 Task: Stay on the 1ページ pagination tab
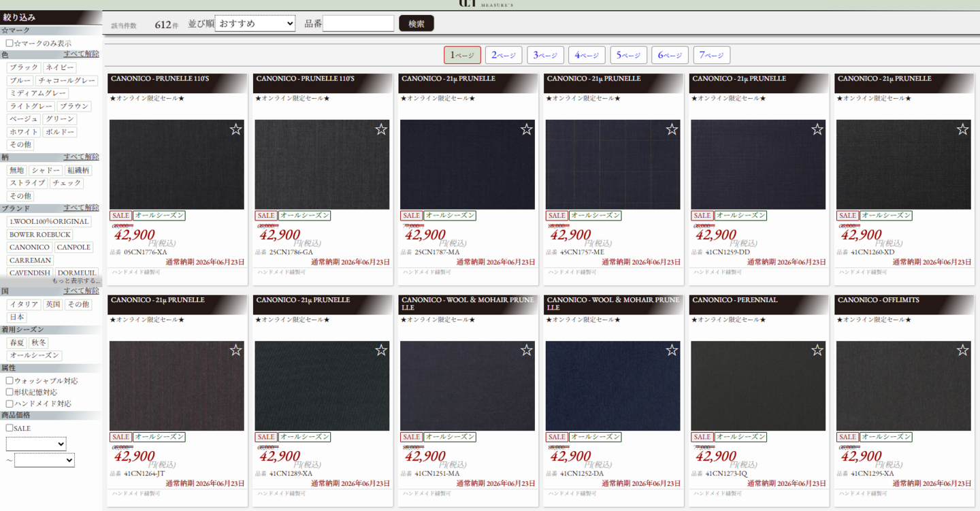coord(462,55)
